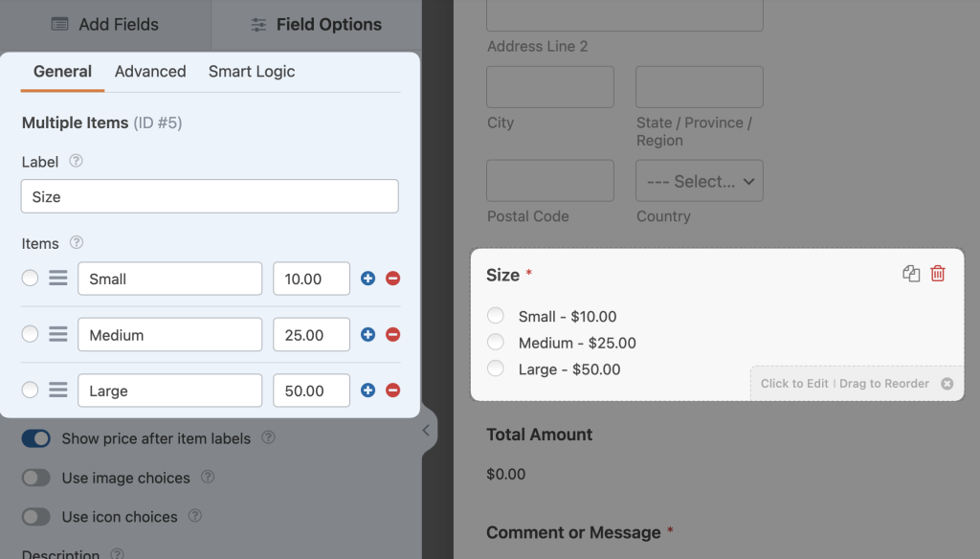The height and width of the screenshot is (559, 980).
Task: Click the Label input field showing Size
Action: pos(210,195)
